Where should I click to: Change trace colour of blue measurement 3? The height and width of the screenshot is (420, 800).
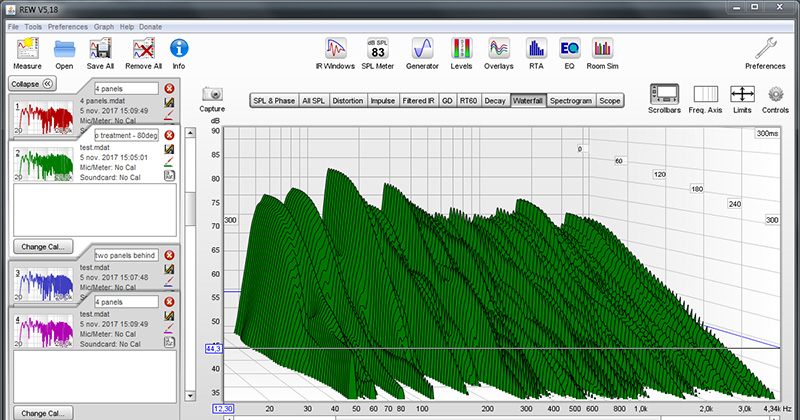tap(169, 282)
